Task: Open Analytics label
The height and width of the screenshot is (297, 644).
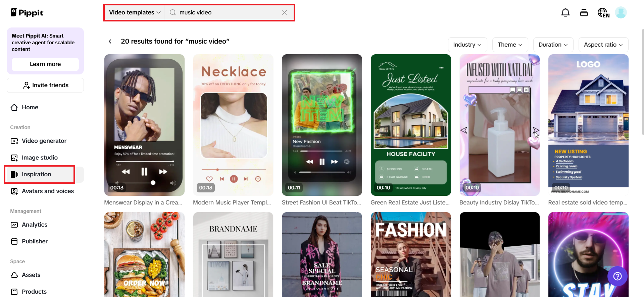Action: [x=35, y=225]
